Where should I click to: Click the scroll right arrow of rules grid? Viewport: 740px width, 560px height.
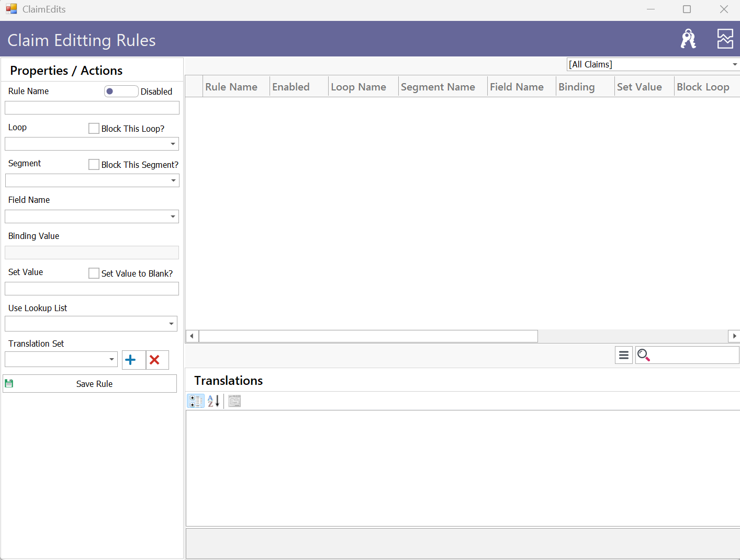[x=734, y=336]
